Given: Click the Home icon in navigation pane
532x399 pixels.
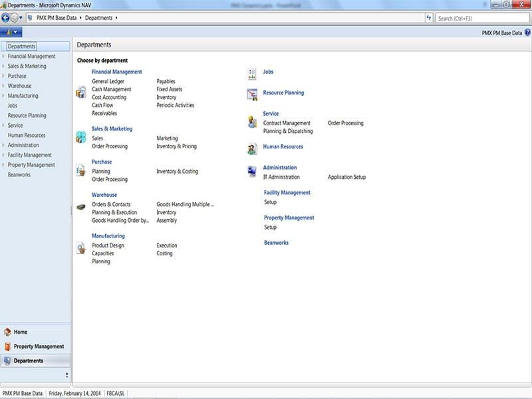Looking at the screenshot, I should 7,332.
